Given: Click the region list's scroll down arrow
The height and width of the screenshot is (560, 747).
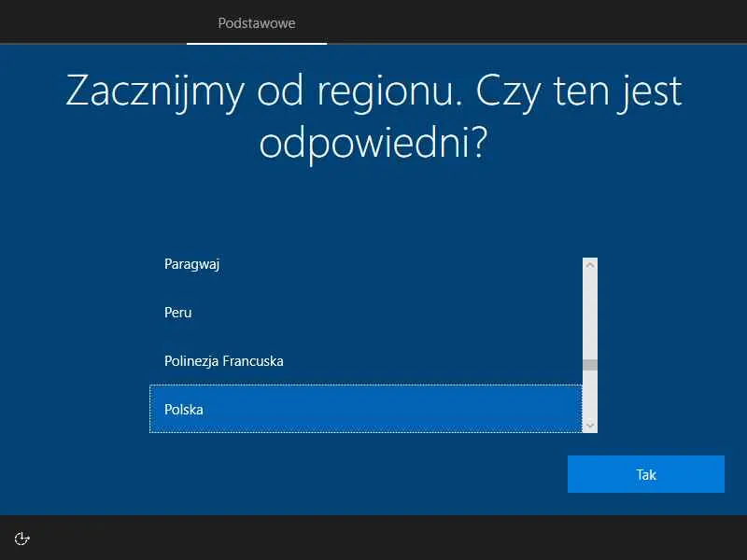Looking at the screenshot, I should pos(590,426).
